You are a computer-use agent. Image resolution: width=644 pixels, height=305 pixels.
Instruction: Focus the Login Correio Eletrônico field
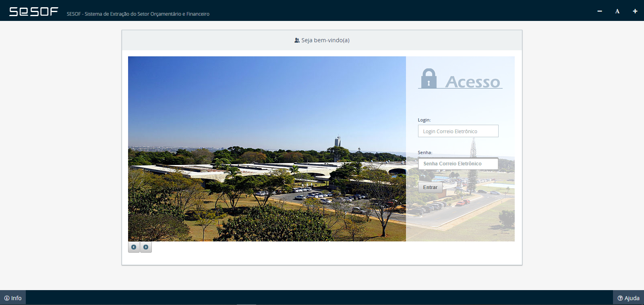coord(458,131)
